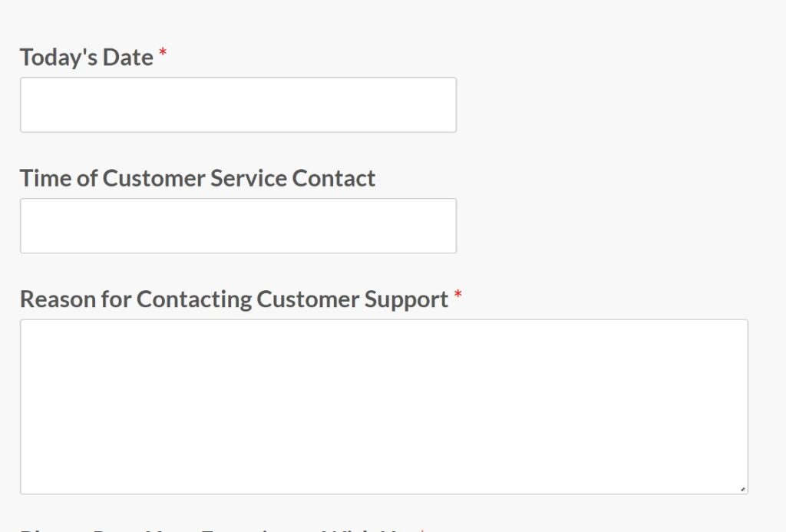
Task: Focus the Time of Customer Service Contact field
Action: click(x=238, y=225)
